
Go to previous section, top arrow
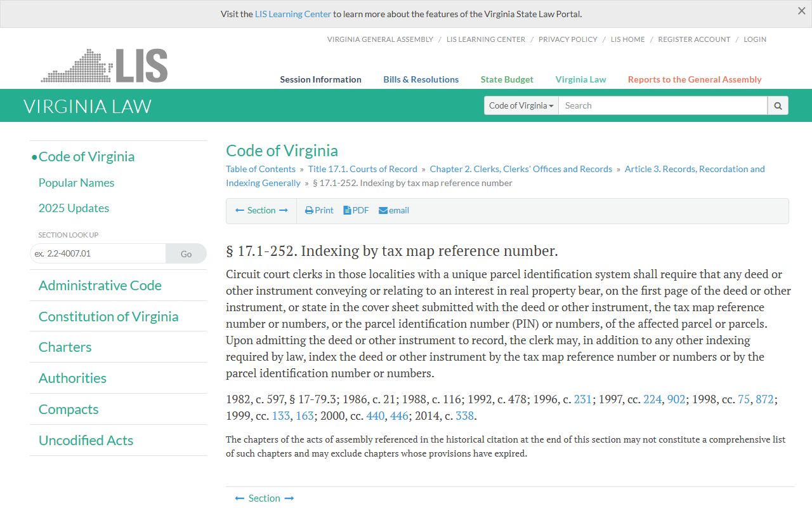(240, 210)
